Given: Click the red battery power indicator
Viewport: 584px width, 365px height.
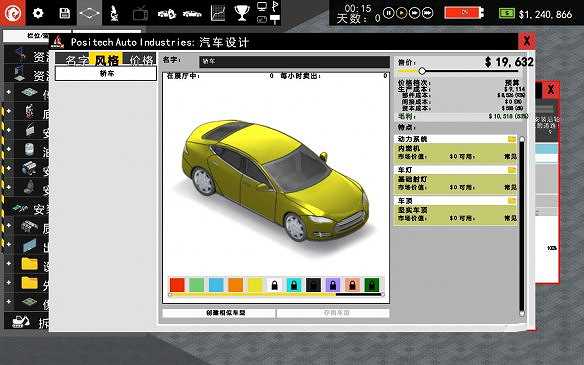Looking at the screenshot, I should point(464,13).
